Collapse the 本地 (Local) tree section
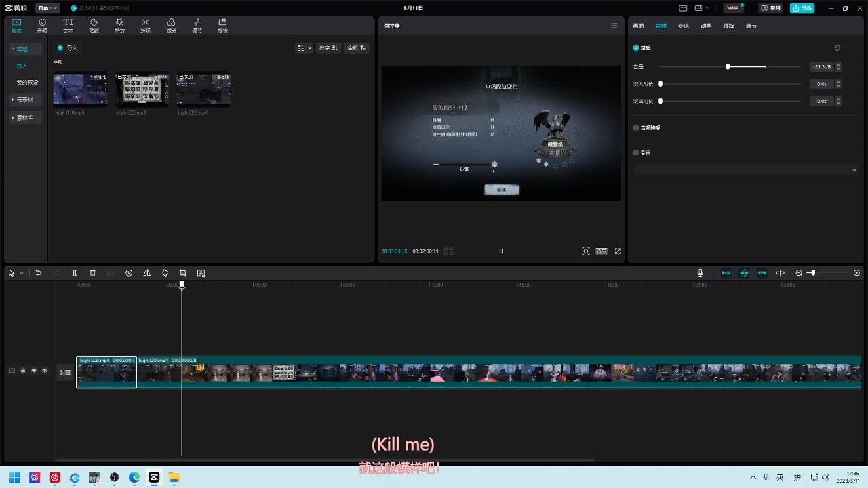The height and width of the screenshot is (488, 868). click(x=26, y=49)
